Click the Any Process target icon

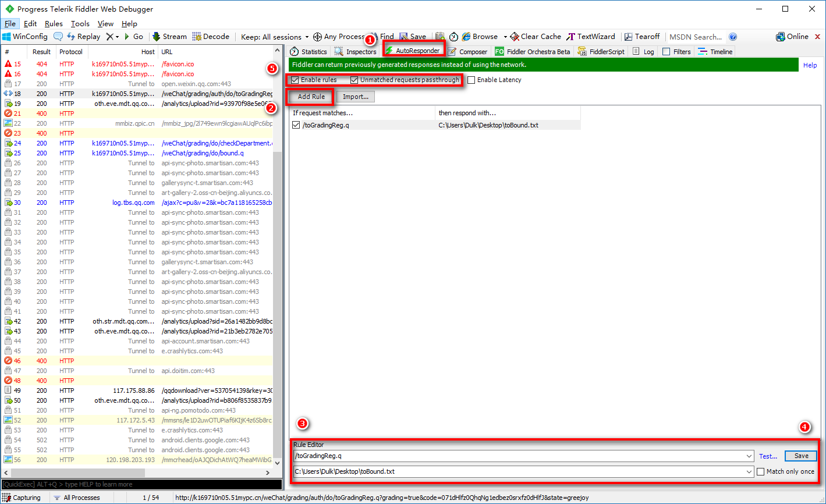[317, 37]
